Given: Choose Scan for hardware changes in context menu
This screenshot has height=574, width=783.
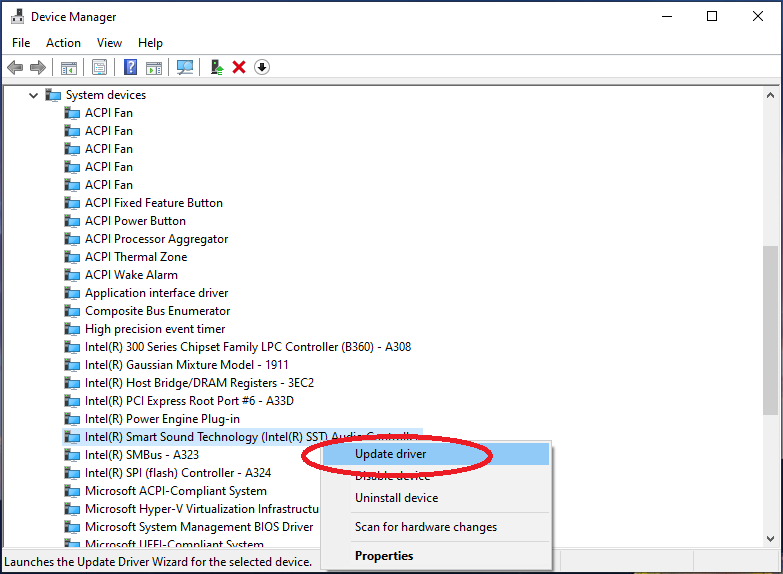Looking at the screenshot, I should pyautogui.click(x=435, y=527).
